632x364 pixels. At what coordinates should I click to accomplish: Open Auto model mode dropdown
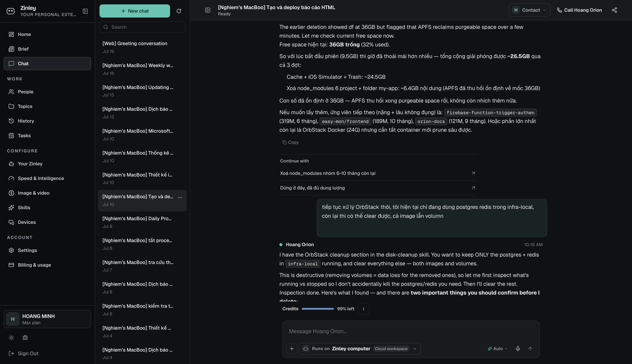[497, 348]
